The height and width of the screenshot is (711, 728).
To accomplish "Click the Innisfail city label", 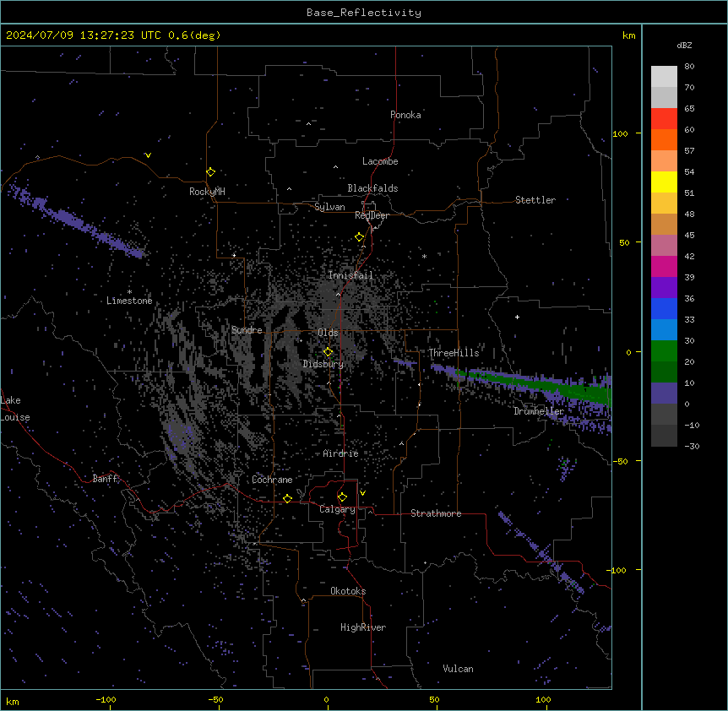I will [x=350, y=275].
